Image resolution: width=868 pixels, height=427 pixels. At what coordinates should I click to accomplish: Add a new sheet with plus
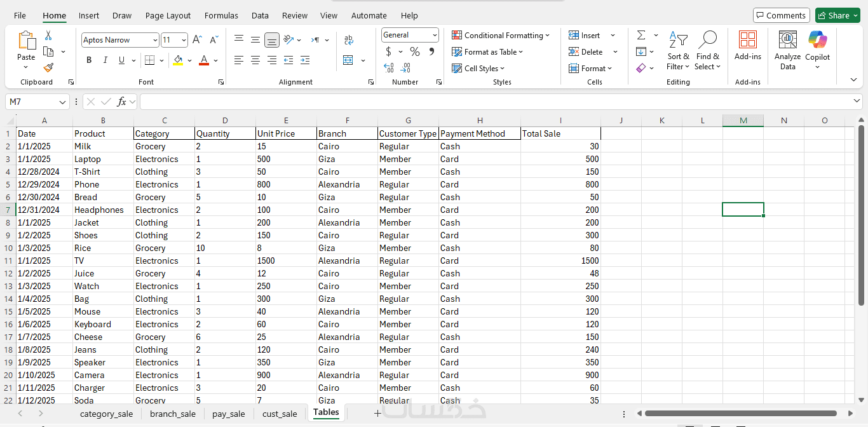[377, 414]
